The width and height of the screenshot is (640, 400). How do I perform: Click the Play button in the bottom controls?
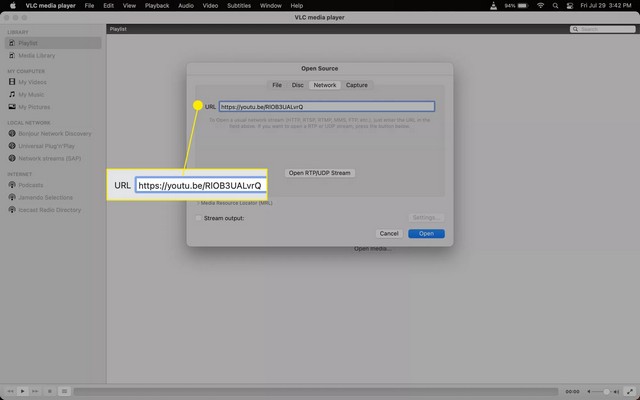pyautogui.click(x=24, y=390)
